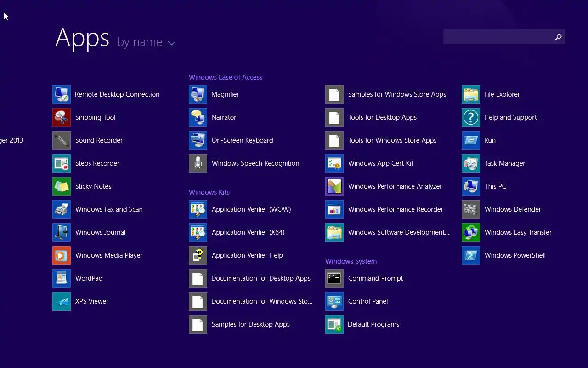Open the File Explorer icon
Viewport: 588px width, 368px height.
(471, 94)
